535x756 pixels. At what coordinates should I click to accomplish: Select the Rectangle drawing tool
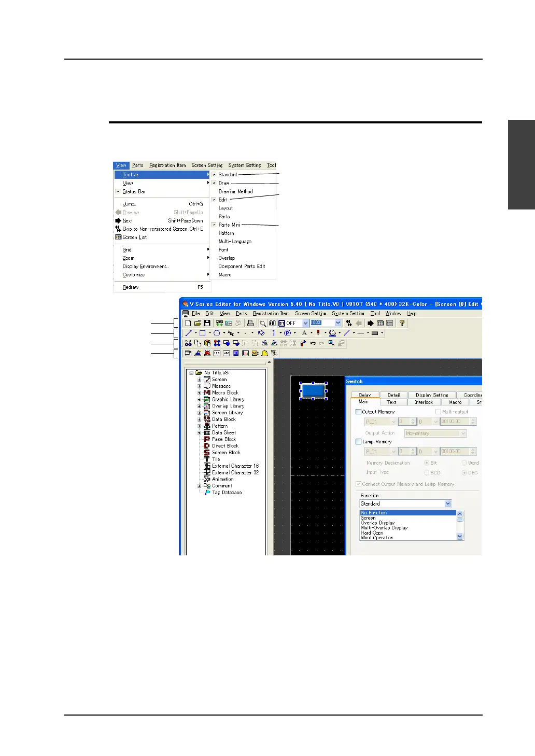203,333
